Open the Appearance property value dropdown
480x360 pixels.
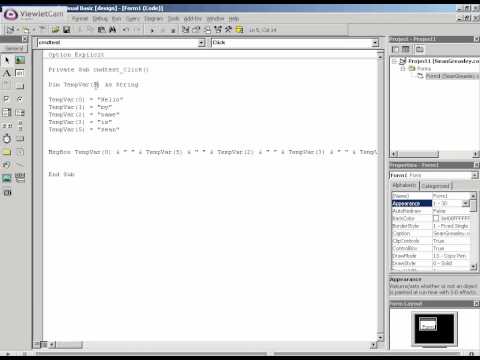(465, 203)
